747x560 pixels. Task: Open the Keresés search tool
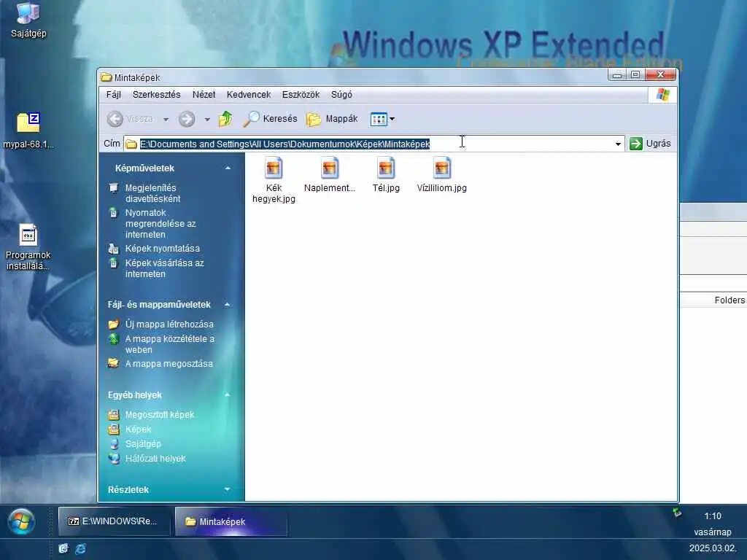coord(270,119)
